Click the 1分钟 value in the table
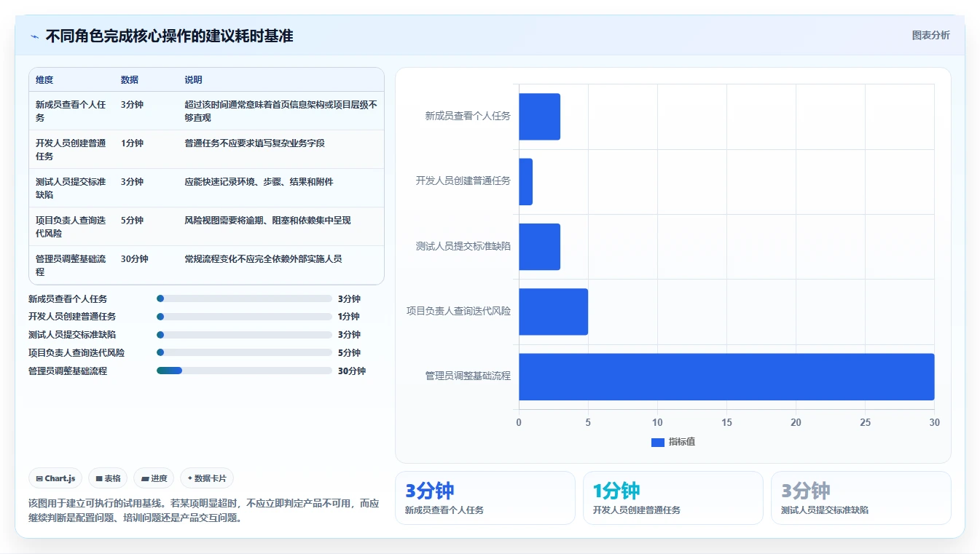This screenshot has height=554, width=980. click(132, 143)
